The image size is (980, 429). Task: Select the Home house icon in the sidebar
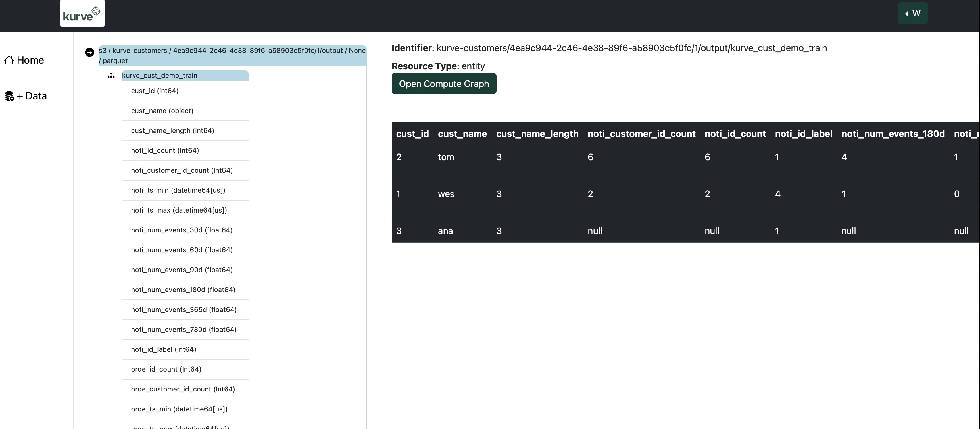(9, 60)
